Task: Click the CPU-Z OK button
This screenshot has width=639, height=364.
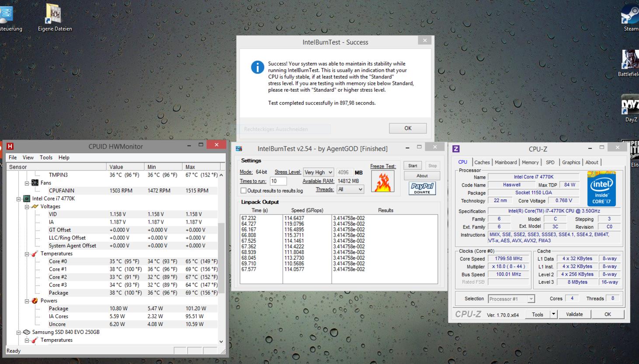Action: [608, 314]
